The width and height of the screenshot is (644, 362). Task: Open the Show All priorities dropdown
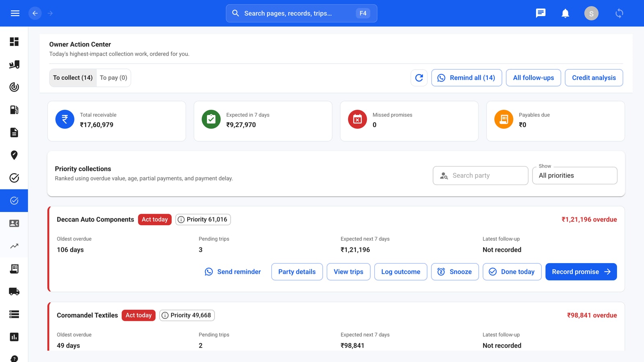click(575, 175)
